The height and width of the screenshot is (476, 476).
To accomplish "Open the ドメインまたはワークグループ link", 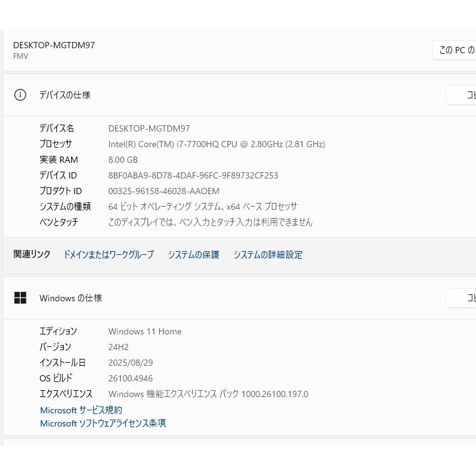I will tap(108, 255).
